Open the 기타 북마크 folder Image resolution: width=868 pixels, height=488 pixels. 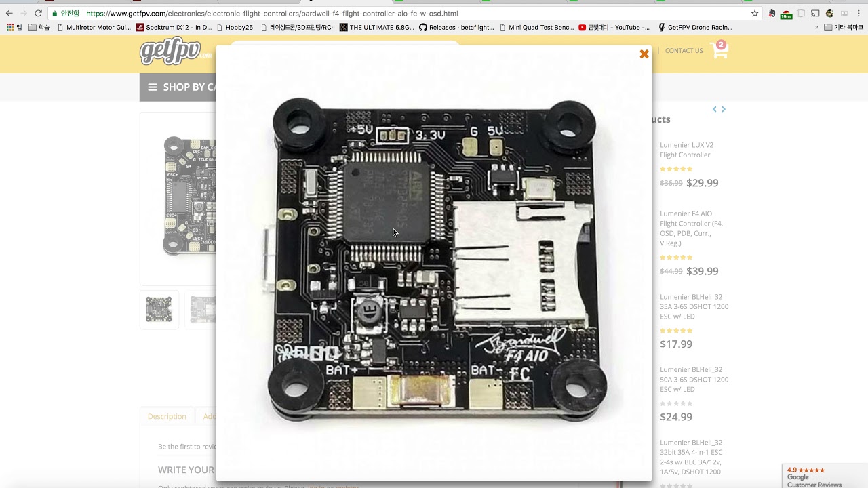[844, 28]
